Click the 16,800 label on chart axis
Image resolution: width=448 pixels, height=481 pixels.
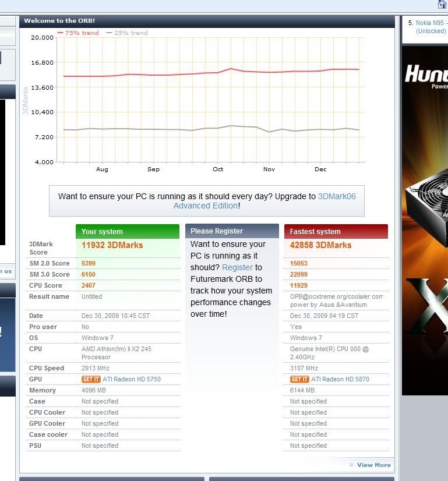click(x=43, y=62)
